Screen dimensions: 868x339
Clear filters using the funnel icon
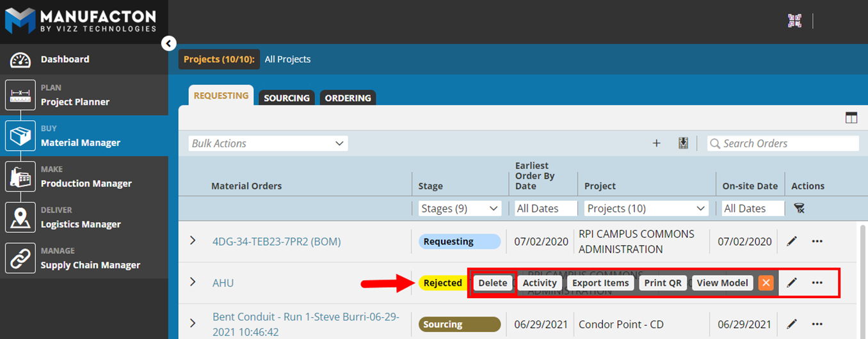(x=799, y=209)
